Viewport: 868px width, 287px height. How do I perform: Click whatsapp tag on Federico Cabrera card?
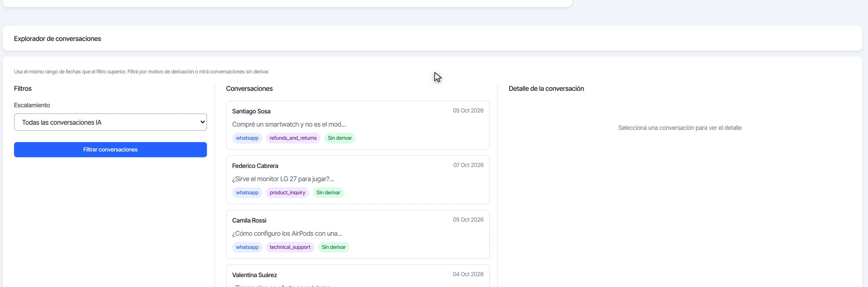click(247, 193)
